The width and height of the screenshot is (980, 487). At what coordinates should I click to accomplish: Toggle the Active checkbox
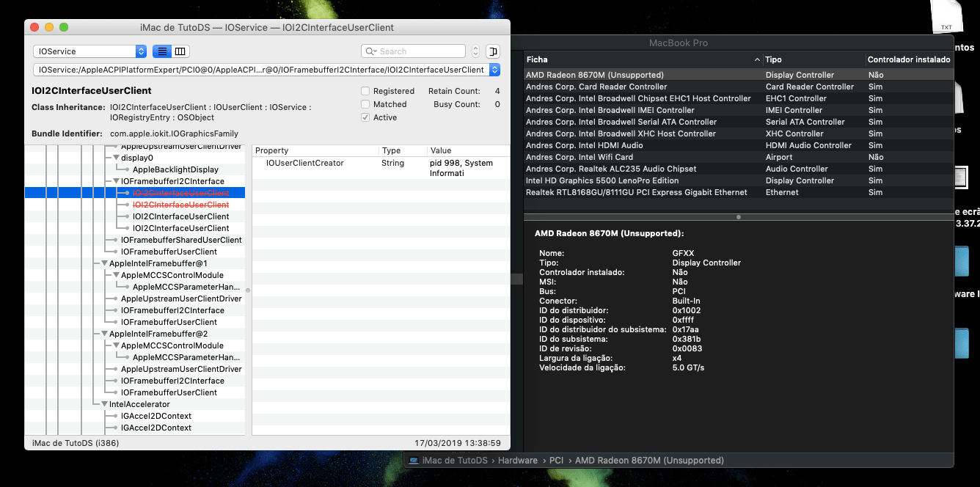(x=365, y=117)
